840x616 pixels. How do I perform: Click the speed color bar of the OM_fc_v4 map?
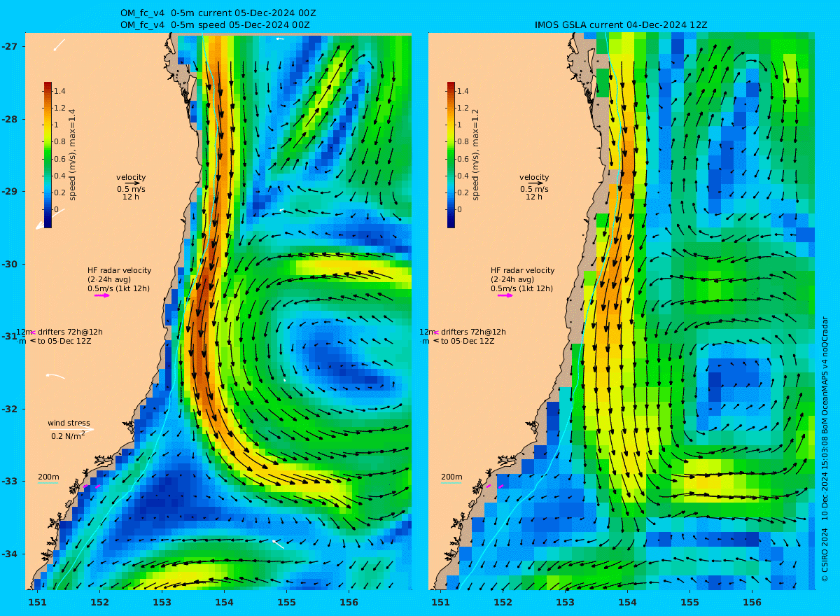48,155
